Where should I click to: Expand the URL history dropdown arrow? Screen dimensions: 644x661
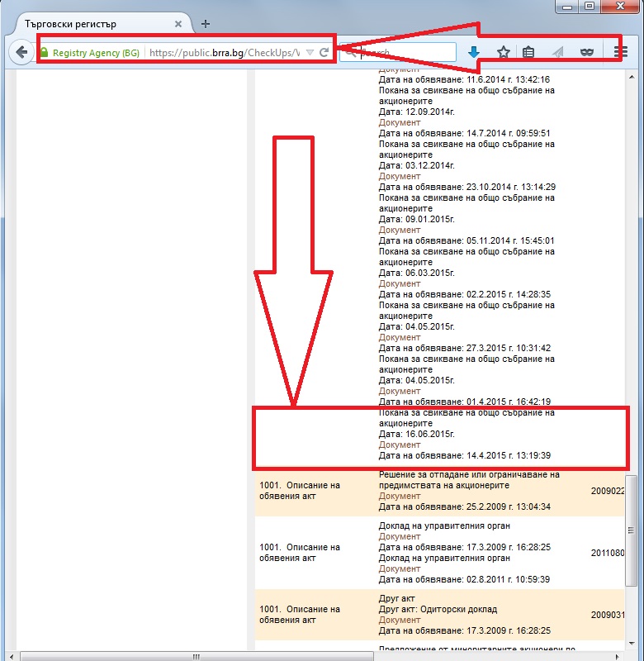pyautogui.click(x=310, y=52)
